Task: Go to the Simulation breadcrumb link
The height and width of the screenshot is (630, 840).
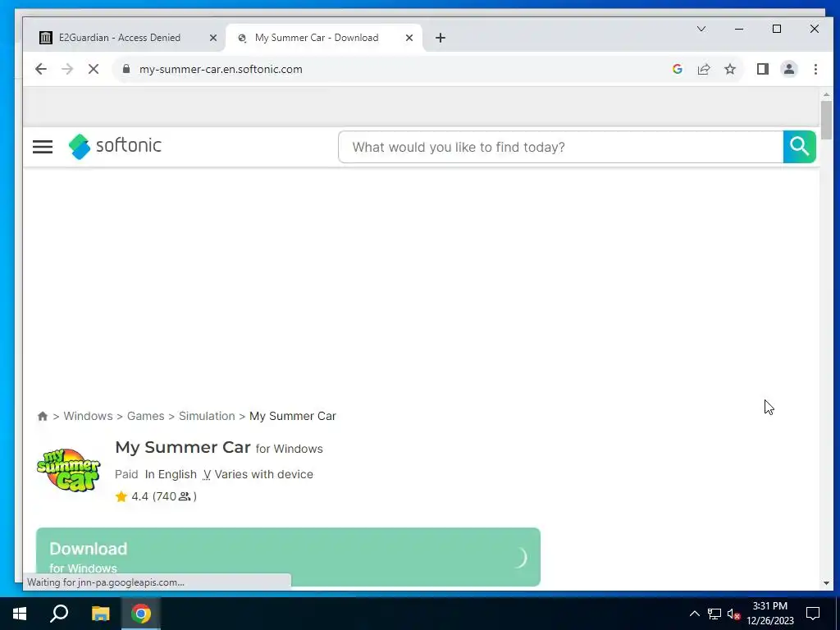Action: pyautogui.click(x=207, y=416)
